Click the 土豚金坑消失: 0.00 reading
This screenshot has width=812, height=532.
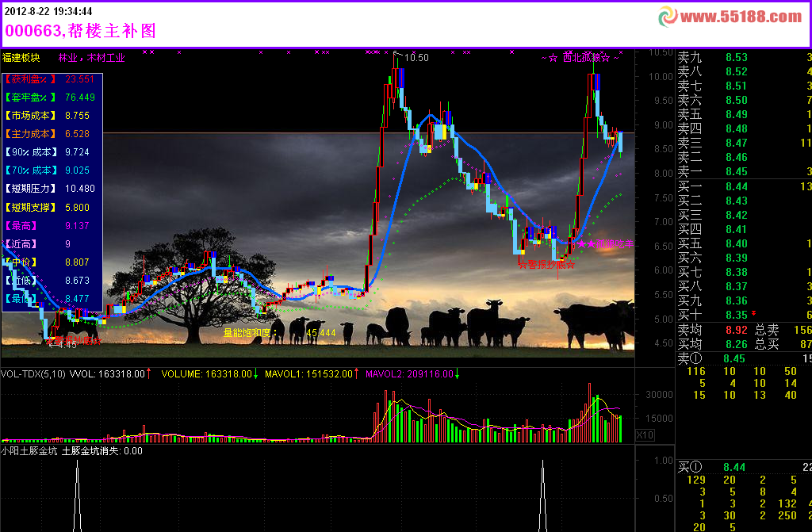[x=102, y=450]
